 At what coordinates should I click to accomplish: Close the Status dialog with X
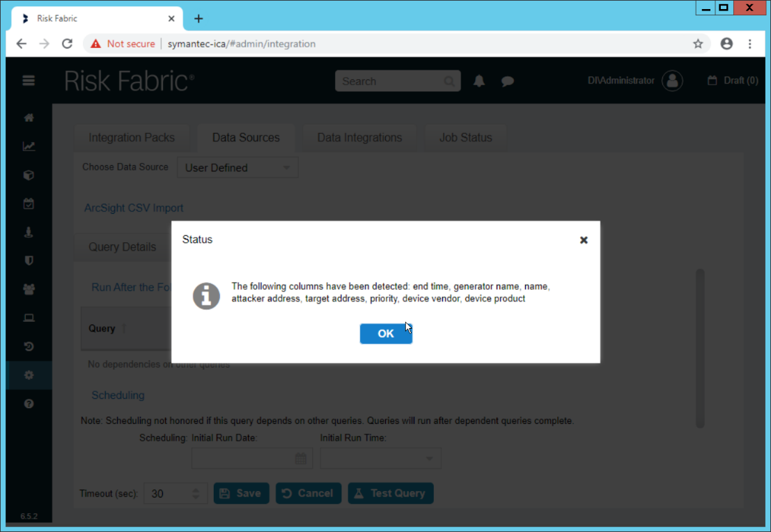(584, 240)
